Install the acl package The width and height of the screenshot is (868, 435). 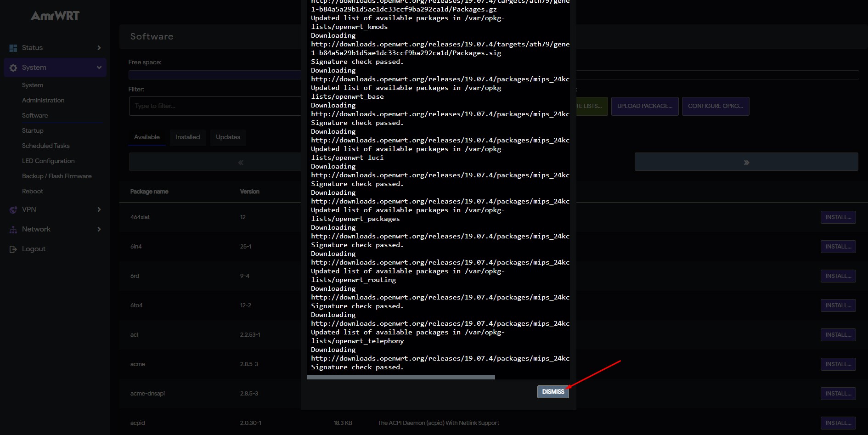tap(838, 335)
